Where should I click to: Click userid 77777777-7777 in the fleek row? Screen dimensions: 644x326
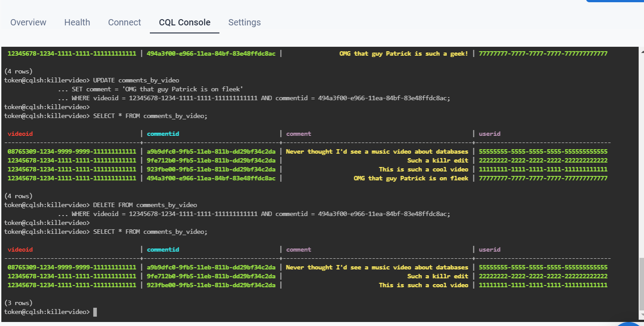point(543,178)
